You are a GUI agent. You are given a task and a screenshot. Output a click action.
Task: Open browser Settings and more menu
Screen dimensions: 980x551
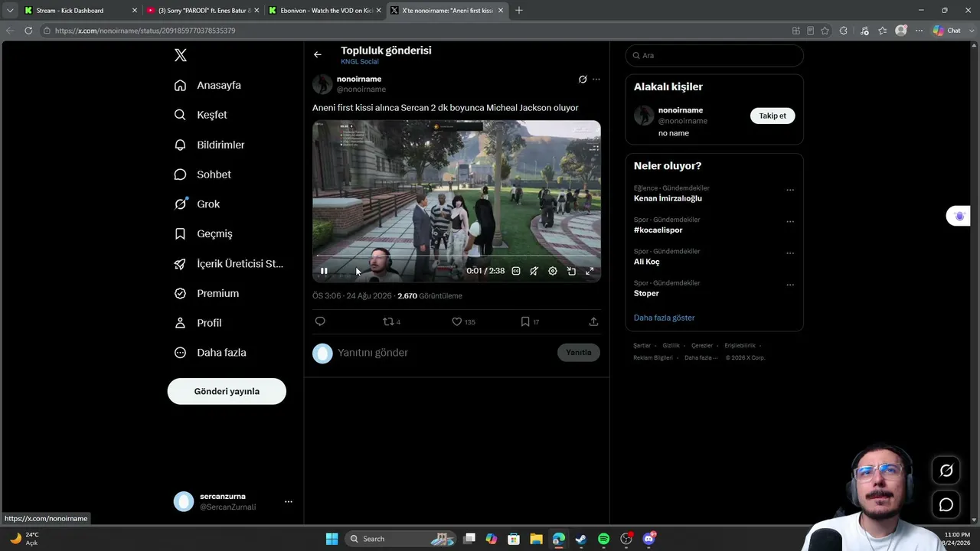click(920, 31)
